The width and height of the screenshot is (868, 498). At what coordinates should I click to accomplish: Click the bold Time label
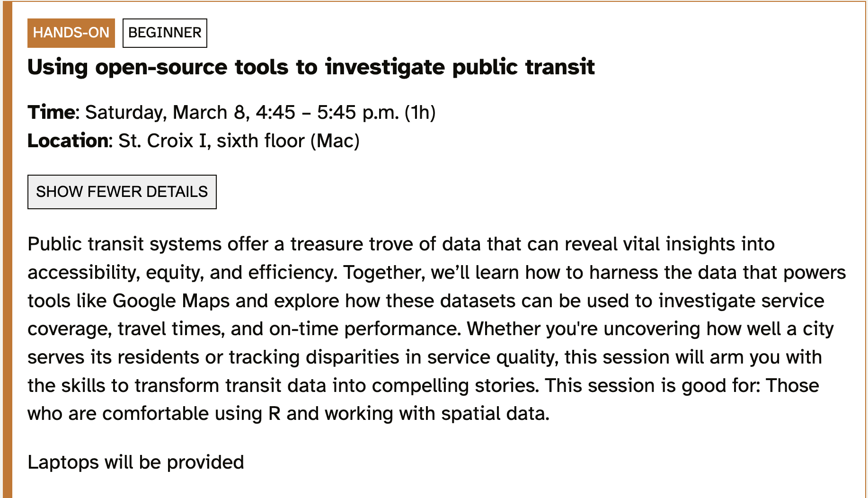click(51, 113)
